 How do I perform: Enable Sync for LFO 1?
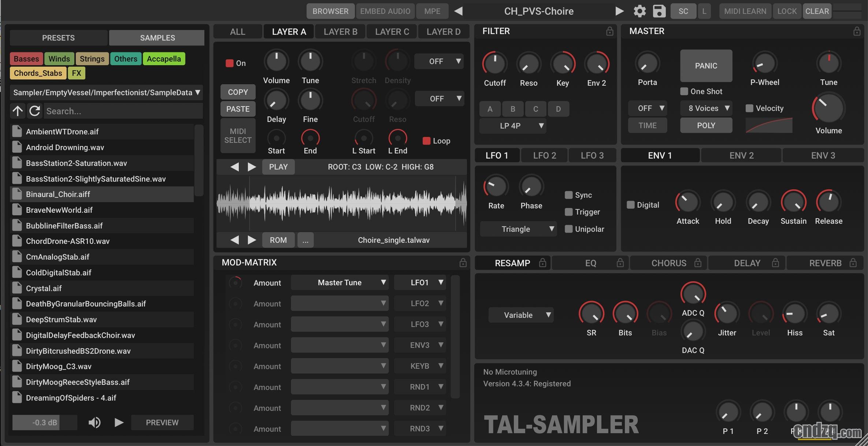click(568, 195)
